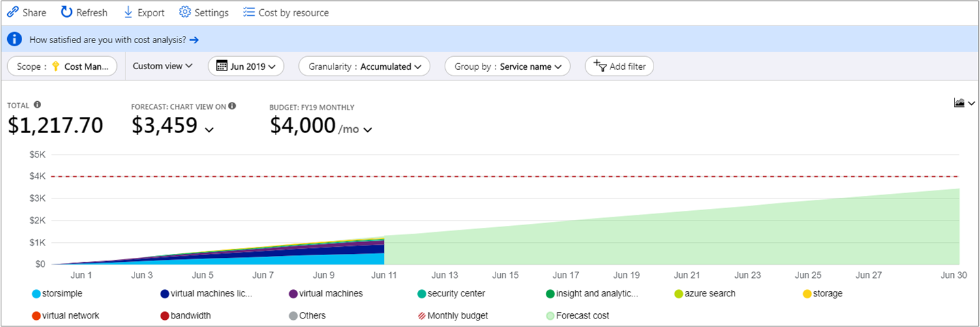Click the Share link icon
The image size is (980, 327).
13,12
